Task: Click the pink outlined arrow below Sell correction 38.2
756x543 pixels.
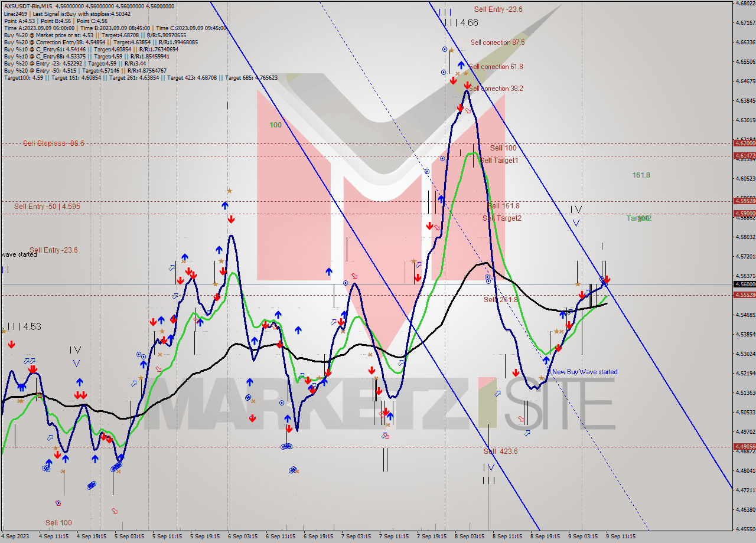Action: click(468, 110)
